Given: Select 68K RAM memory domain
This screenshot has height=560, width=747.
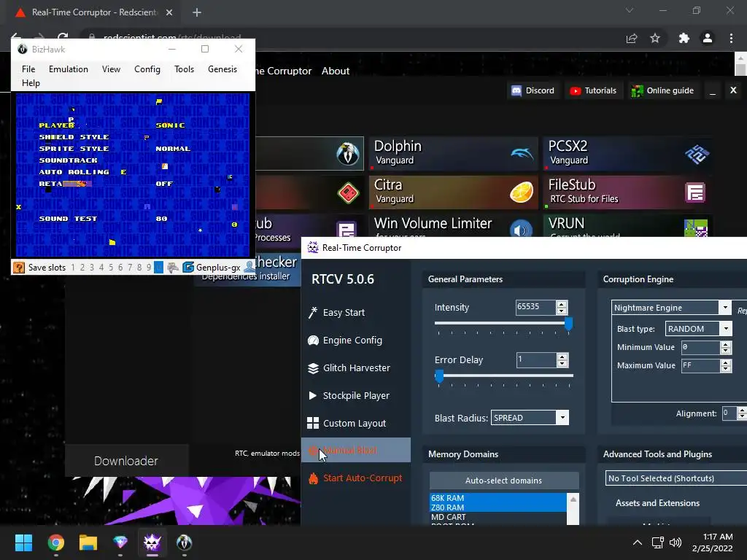Looking at the screenshot, I should click(x=498, y=497).
